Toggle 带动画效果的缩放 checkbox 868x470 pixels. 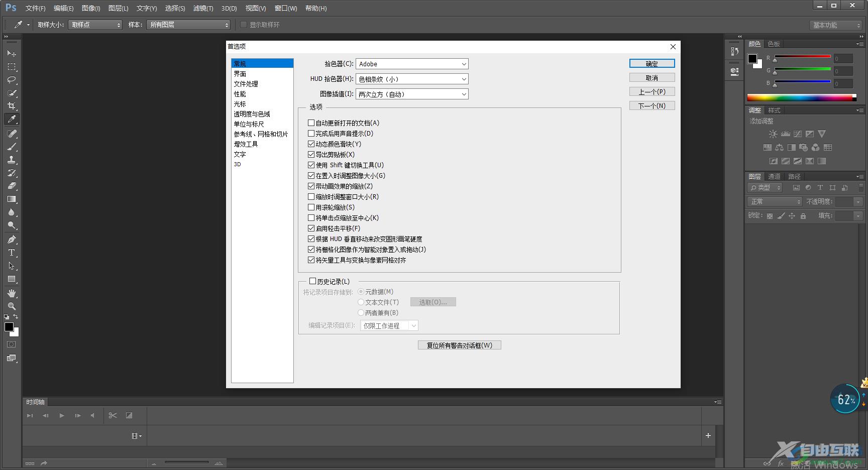[x=311, y=186]
